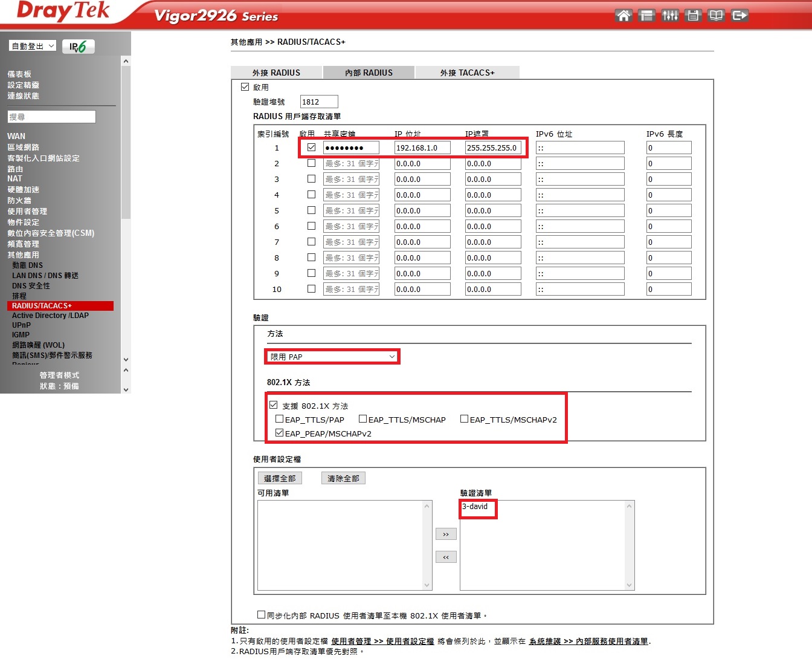The height and width of the screenshot is (659, 812).
Task: Enable the EAP_TTLS/PAP checkbox
Action: 279,419
